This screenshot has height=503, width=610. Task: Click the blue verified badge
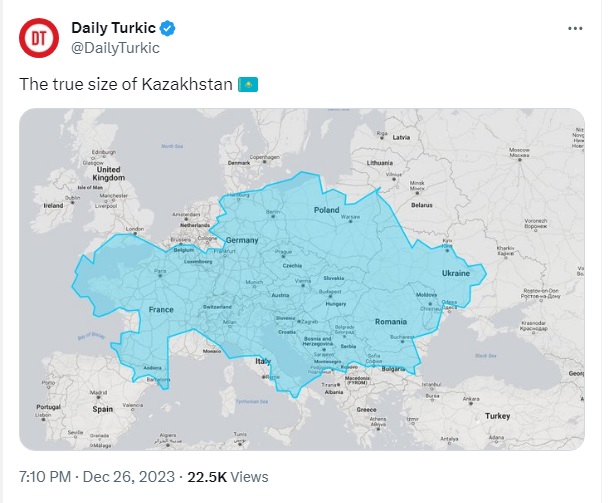[x=168, y=28]
